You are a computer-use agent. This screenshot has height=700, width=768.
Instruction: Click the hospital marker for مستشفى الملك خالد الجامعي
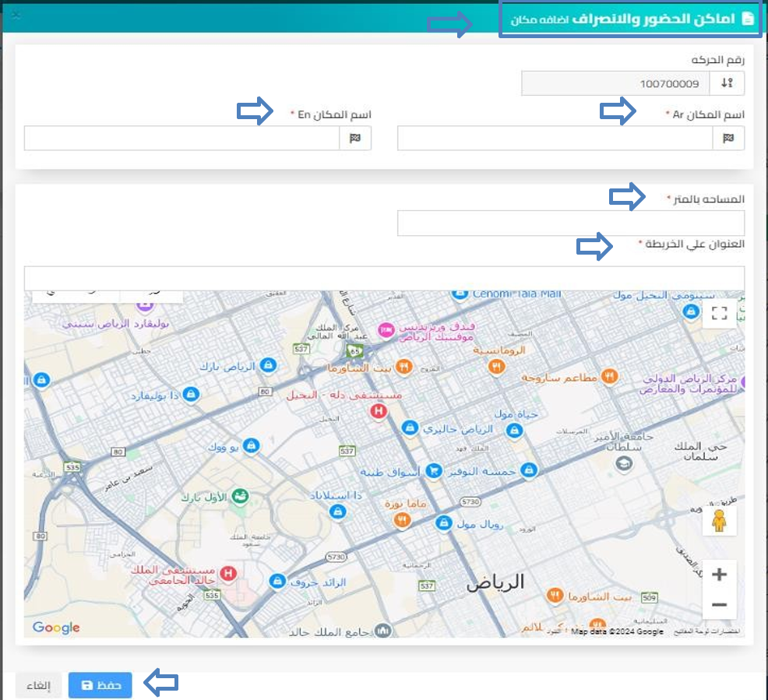click(228, 574)
